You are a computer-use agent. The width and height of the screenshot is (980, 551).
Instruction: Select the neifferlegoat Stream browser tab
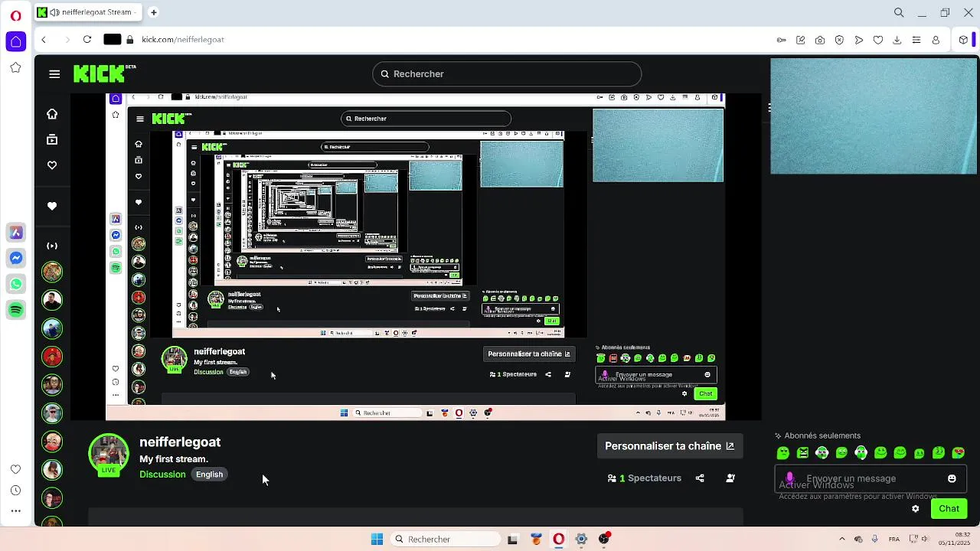click(87, 12)
